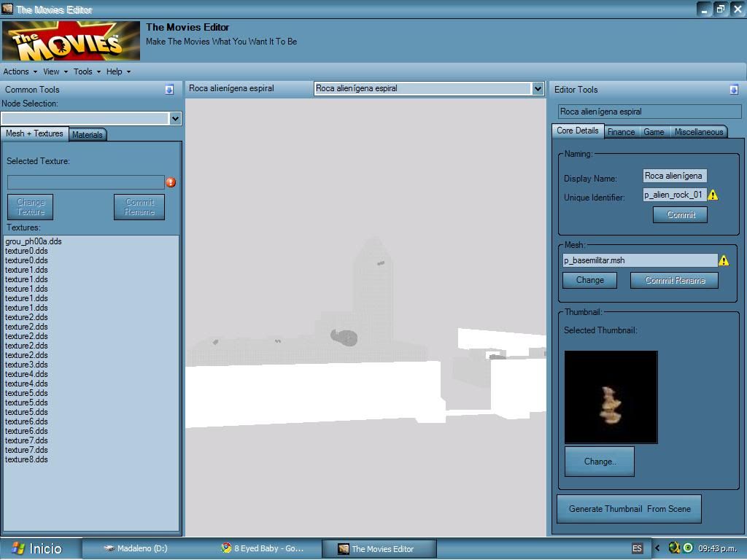The width and height of the screenshot is (747, 560).
Task: Click the Change button under Mesh
Action: pyautogui.click(x=589, y=281)
